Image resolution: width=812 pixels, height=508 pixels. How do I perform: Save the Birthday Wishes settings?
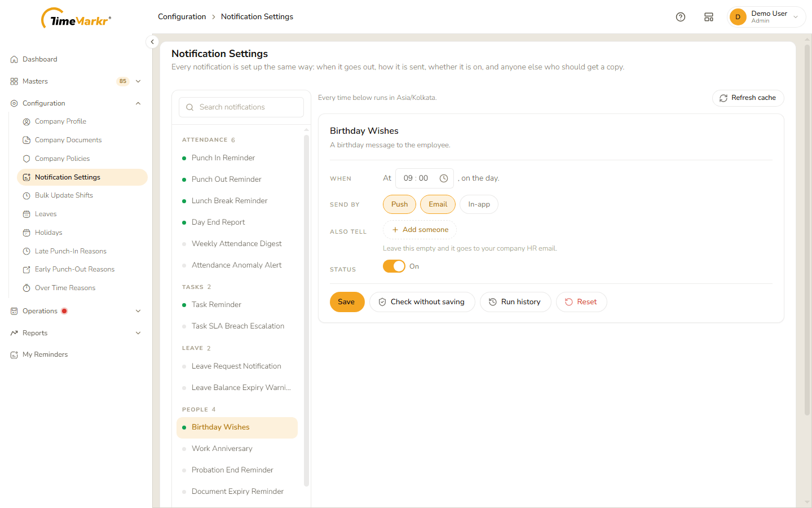coord(346,302)
